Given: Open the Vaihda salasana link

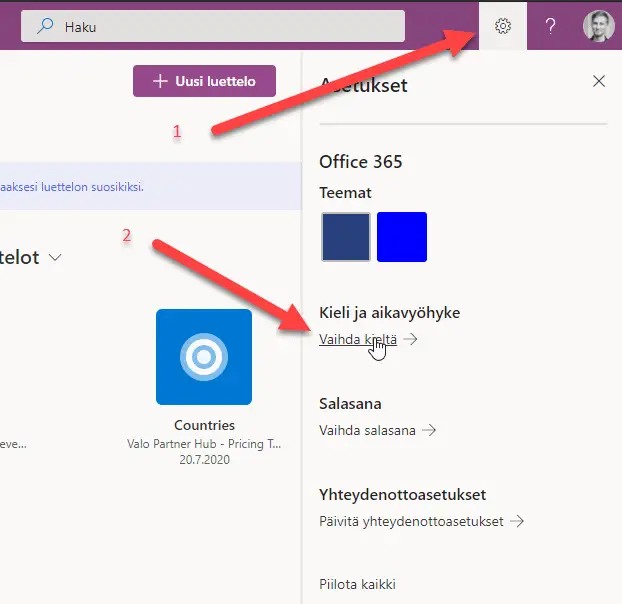Looking at the screenshot, I should (366, 431).
